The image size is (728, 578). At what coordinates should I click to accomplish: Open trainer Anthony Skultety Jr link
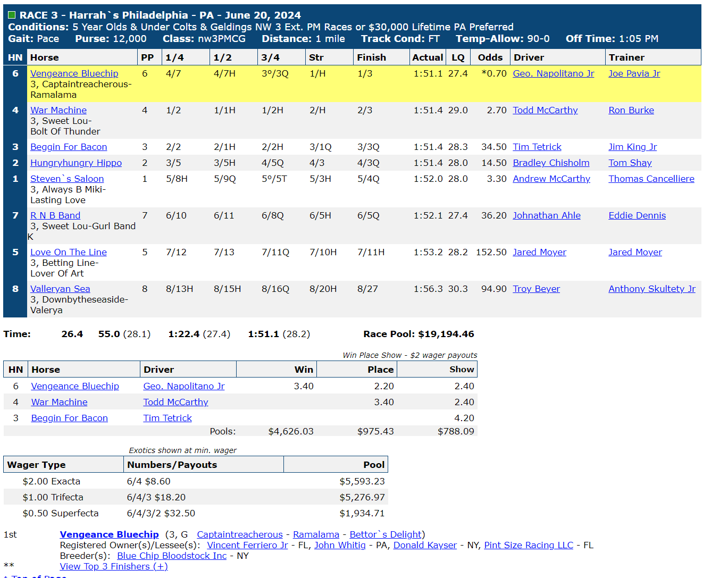652,289
